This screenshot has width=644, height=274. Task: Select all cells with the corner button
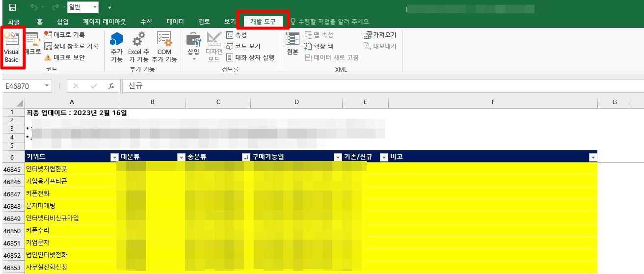point(13,102)
